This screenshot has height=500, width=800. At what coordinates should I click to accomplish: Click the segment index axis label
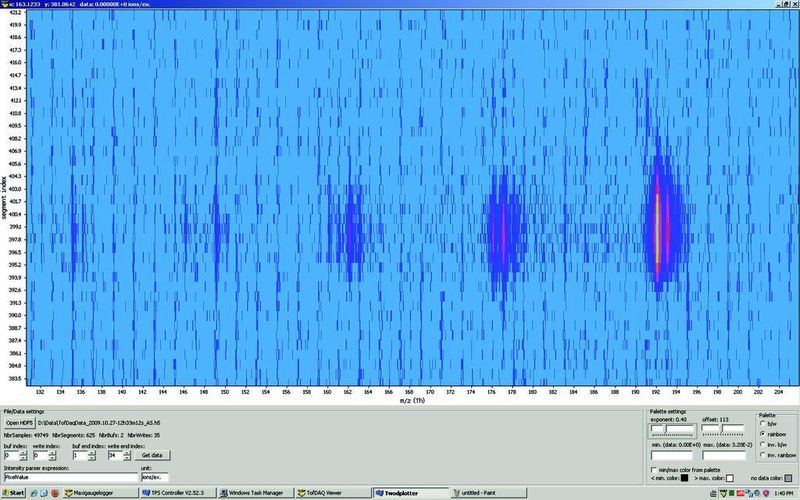click(4, 198)
